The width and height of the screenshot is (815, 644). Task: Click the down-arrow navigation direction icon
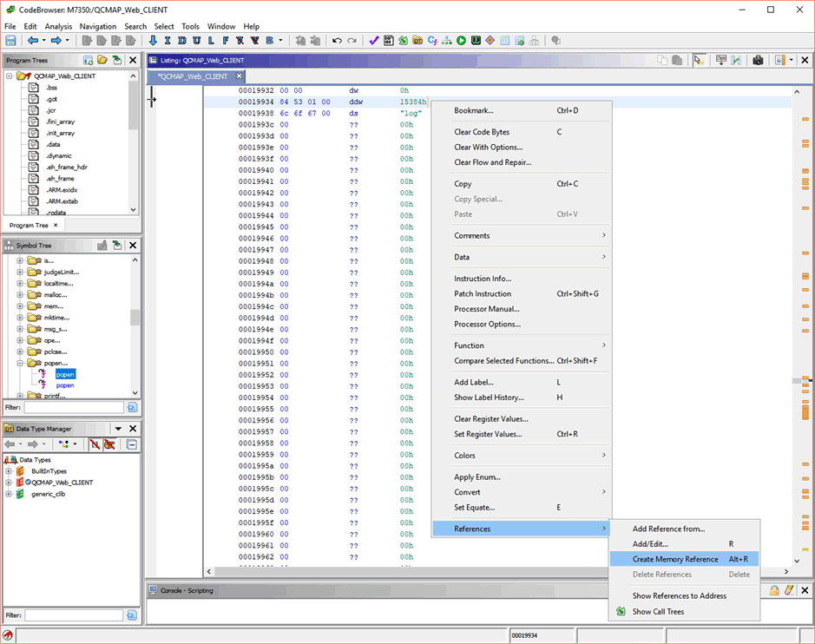tap(153, 41)
